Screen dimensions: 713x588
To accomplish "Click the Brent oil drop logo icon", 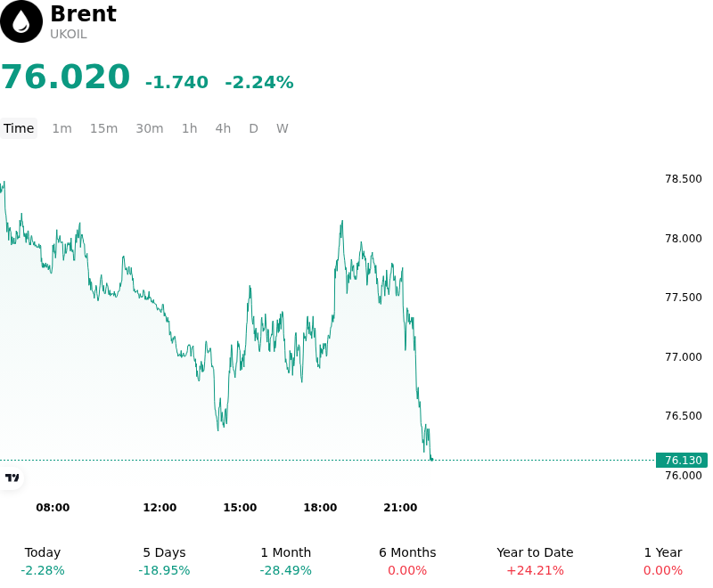I will click(x=20, y=21).
